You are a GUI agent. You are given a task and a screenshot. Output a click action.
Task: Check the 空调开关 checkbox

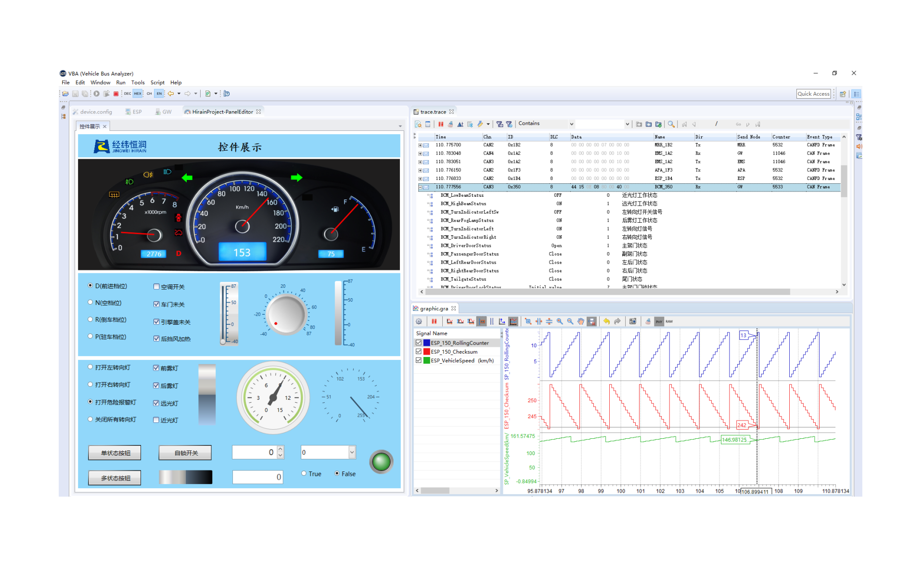pyautogui.click(x=156, y=287)
